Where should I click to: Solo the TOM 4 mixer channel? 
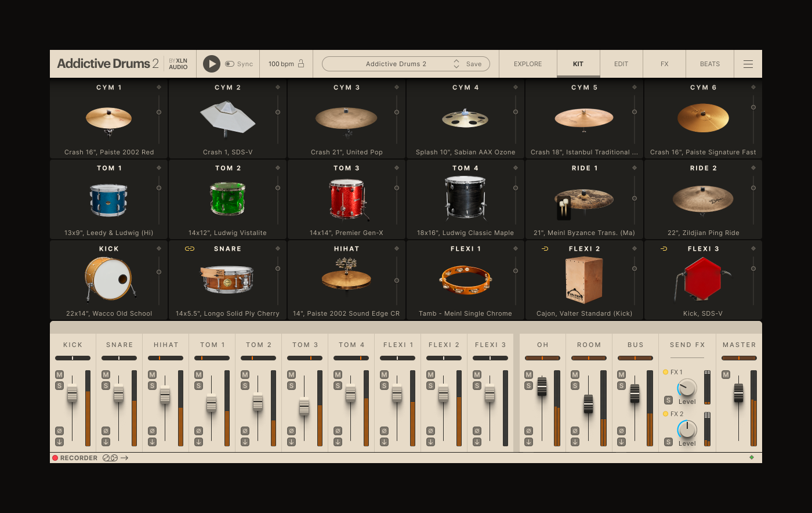[x=338, y=385]
